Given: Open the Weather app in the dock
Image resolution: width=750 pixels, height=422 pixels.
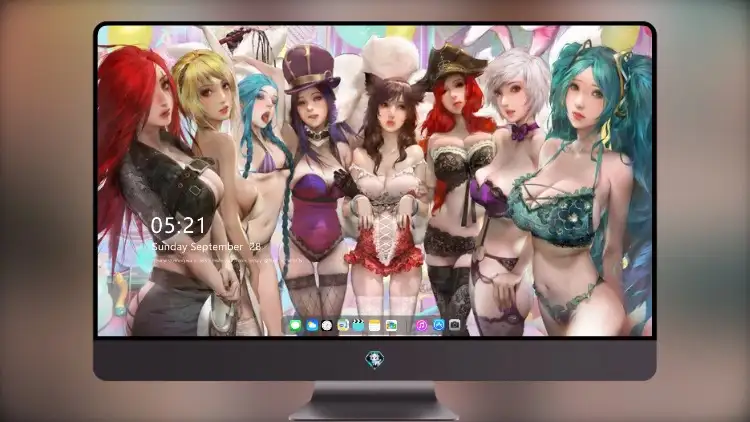Looking at the screenshot, I should (x=311, y=326).
